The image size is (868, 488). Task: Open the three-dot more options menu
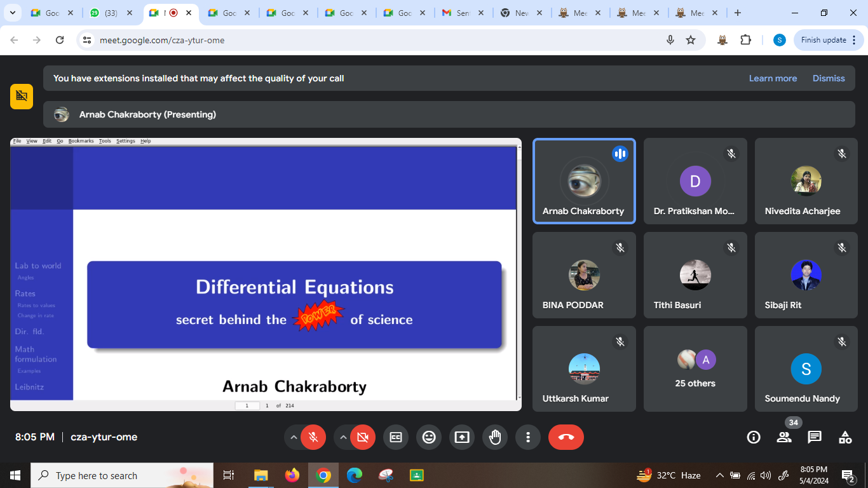pos(528,437)
